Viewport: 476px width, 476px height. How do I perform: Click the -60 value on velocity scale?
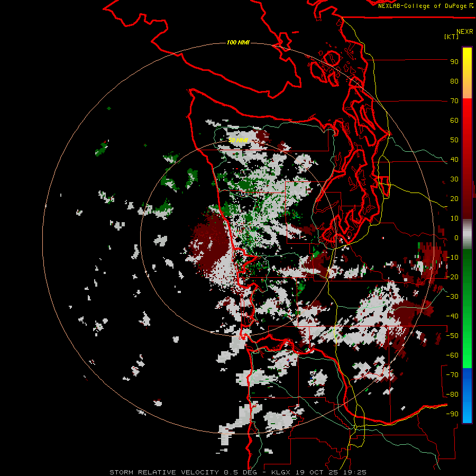(x=452, y=355)
